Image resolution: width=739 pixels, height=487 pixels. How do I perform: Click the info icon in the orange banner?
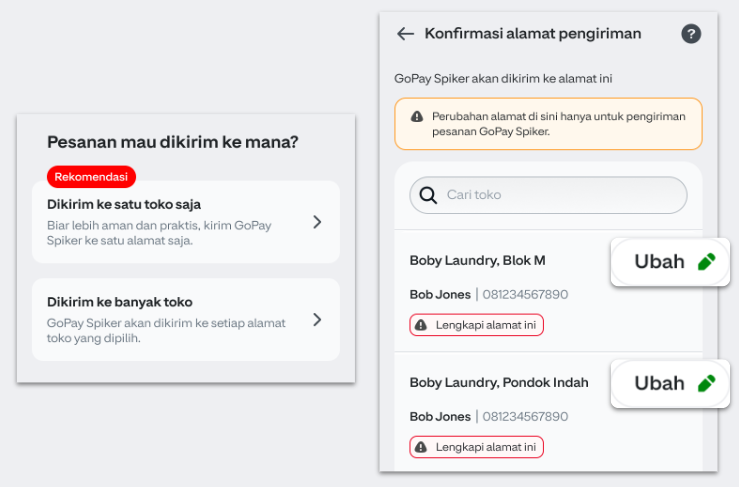[x=416, y=117]
